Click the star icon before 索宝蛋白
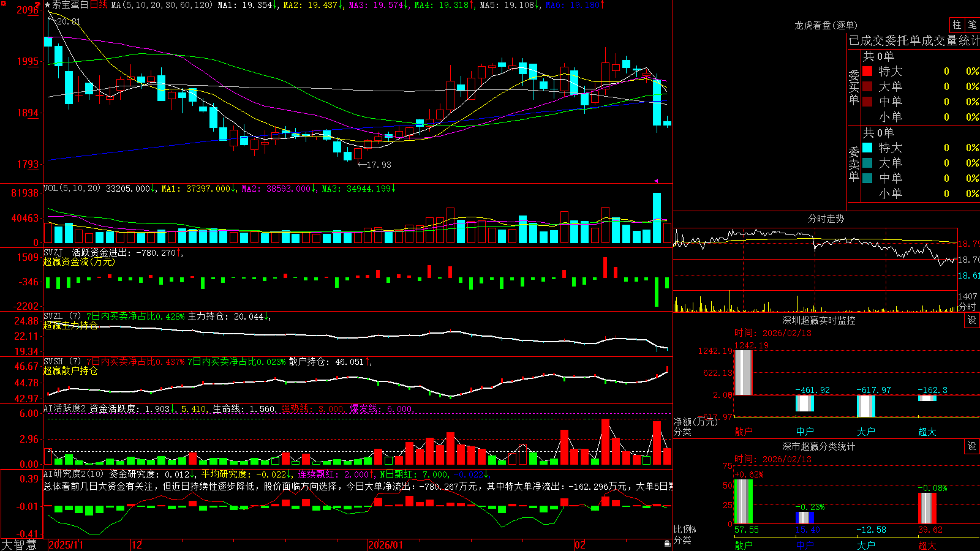This screenshot has width=980, height=551. click(x=48, y=5)
